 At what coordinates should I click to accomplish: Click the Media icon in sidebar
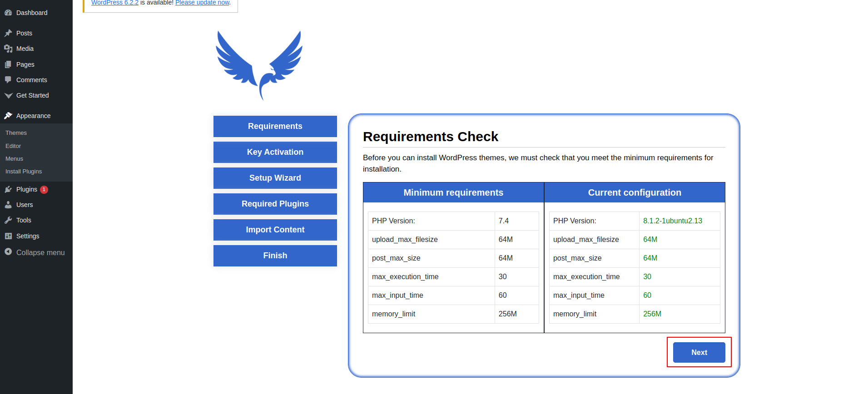click(x=8, y=49)
